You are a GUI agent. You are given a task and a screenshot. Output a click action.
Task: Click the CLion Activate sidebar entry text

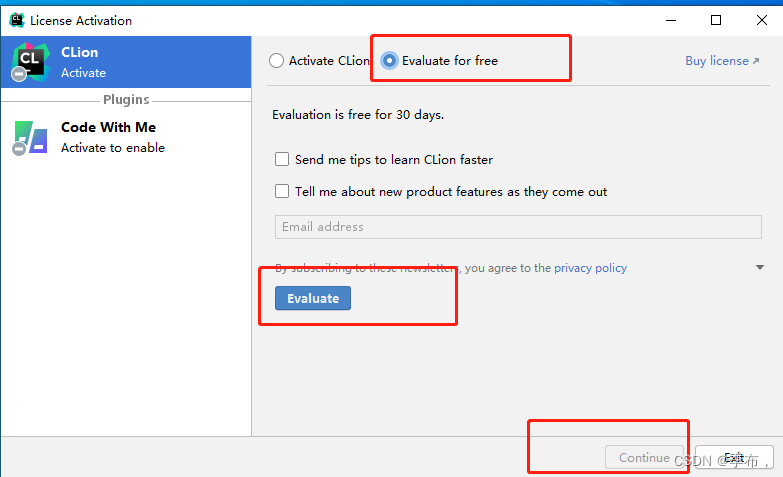click(x=83, y=62)
